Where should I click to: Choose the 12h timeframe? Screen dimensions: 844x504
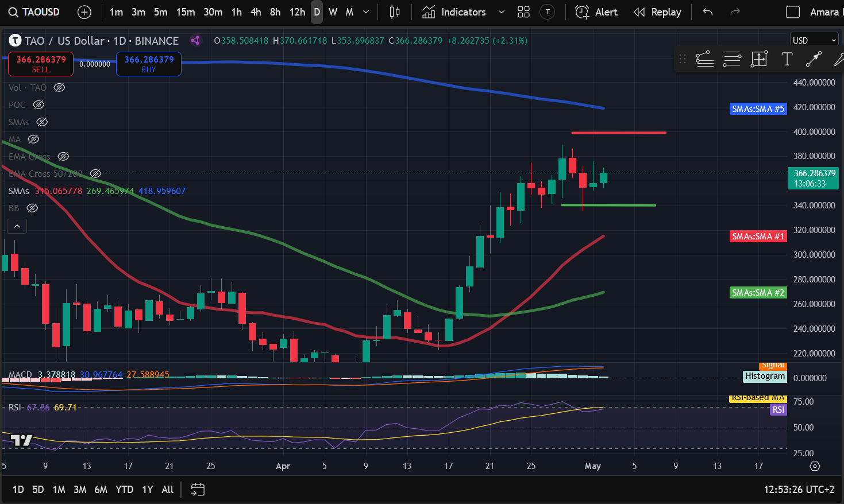point(297,12)
